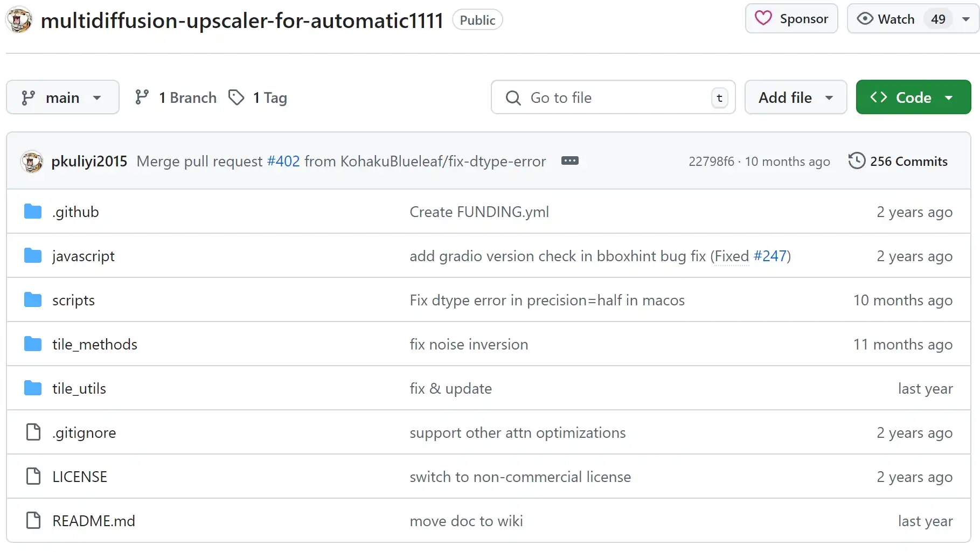Open commit 'fix noise inversion'
Screen dimensions: 980x552
(469, 344)
